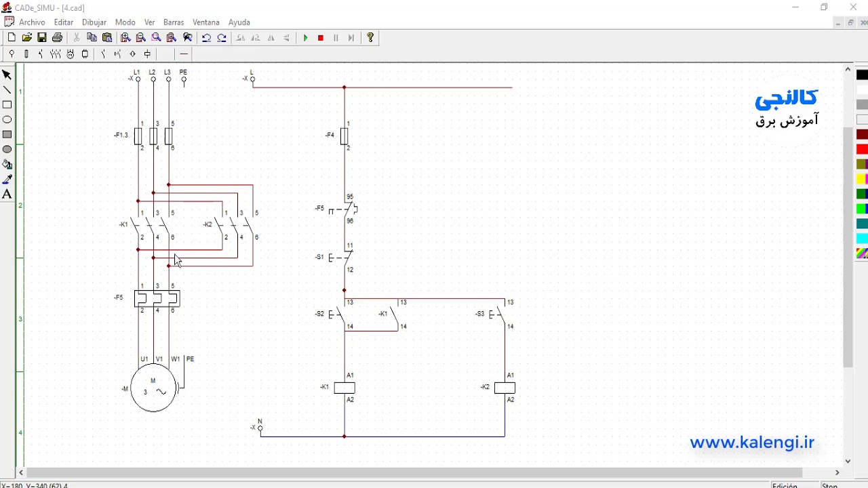
Task: Open the Ayuda menu
Action: coord(239,22)
